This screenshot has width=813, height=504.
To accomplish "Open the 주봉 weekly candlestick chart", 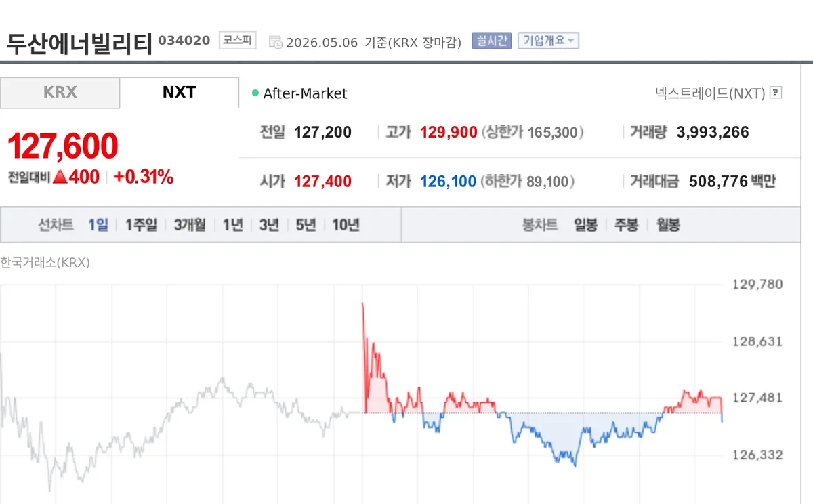I will (626, 226).
